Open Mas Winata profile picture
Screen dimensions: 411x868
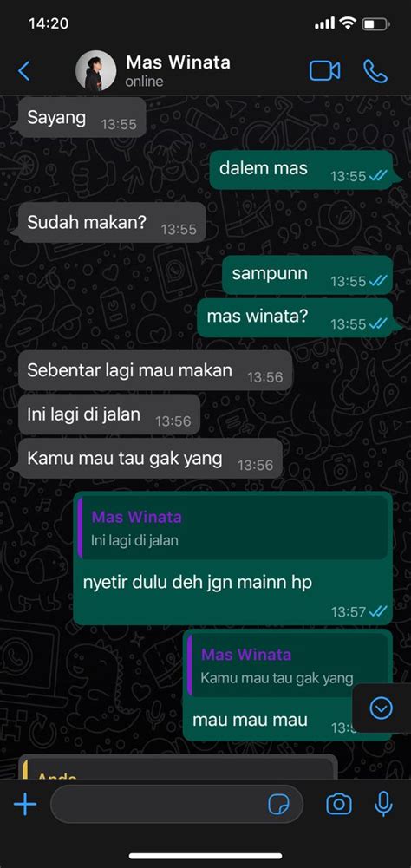(x=96, y=71)
